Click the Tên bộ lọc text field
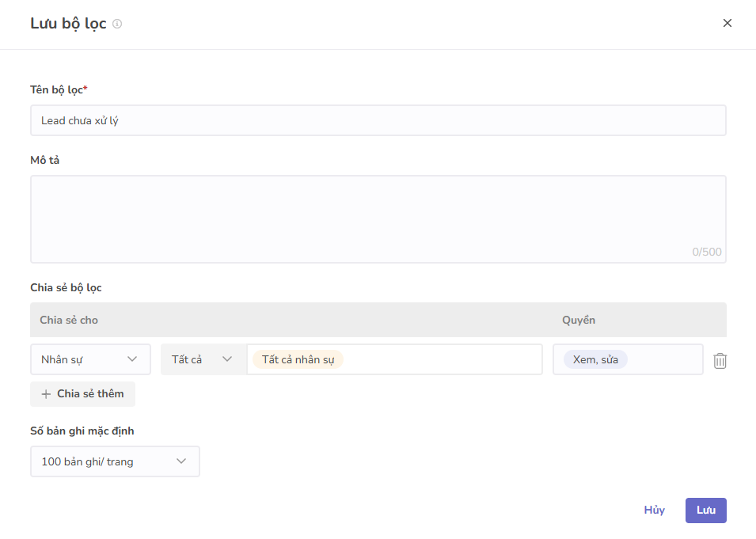 coord(378,120)
